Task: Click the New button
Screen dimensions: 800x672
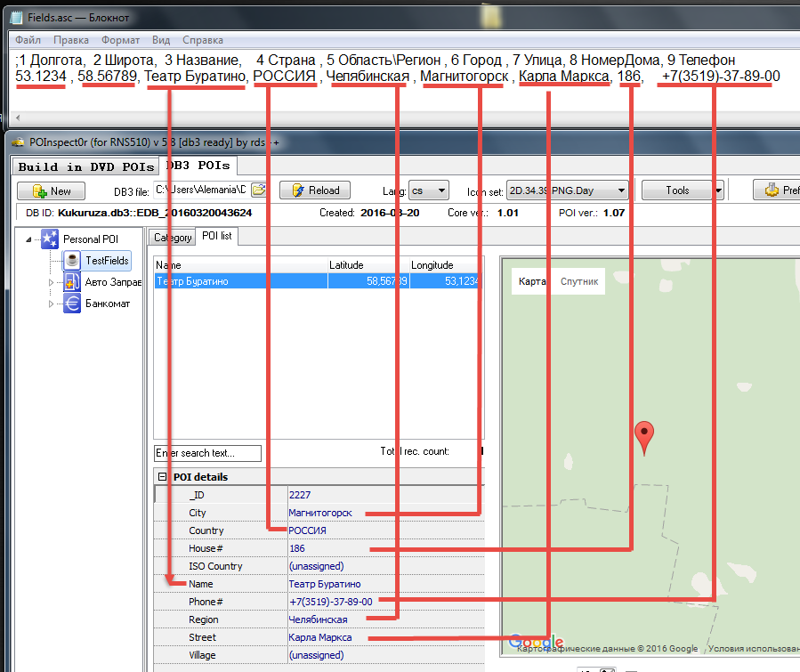Action: (52, 190)
